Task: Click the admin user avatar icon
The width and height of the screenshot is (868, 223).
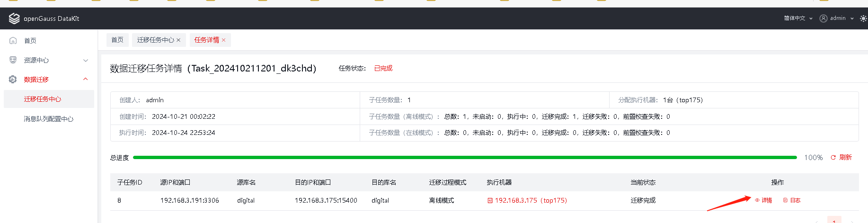Action: pyautogui.click(x=824, y=18)
